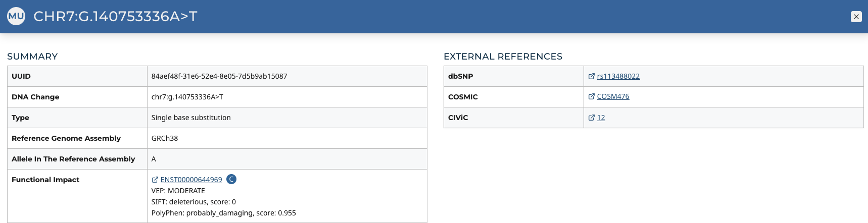
Task: Click the PolyPhen probably_damaging score text
Action: [223, 213]
